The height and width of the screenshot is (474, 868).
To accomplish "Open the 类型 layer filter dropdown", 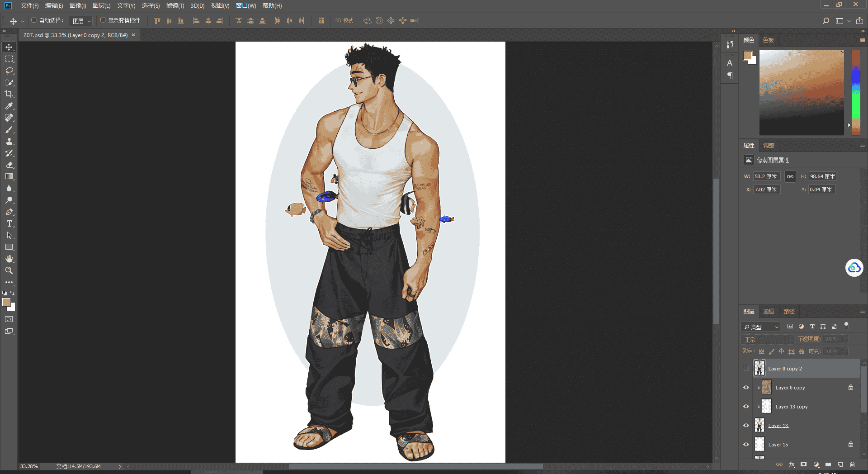I will (760, 327).
